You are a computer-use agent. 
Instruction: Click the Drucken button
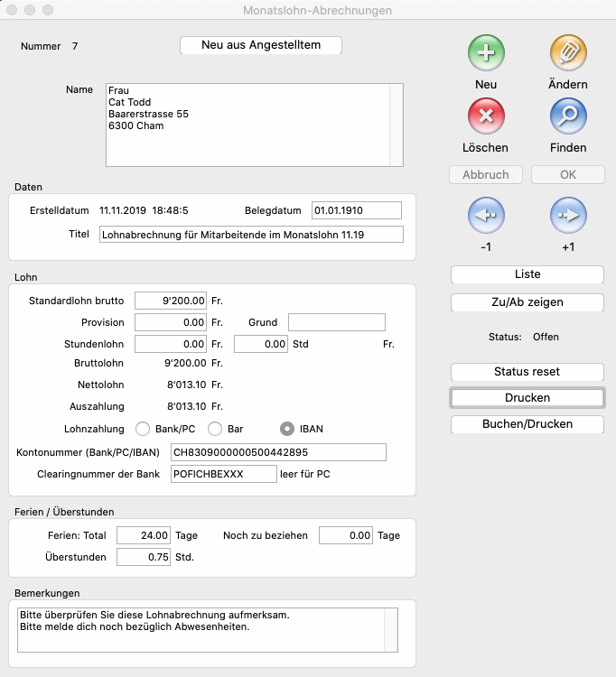pyautogui.click(x=527, y=398)
